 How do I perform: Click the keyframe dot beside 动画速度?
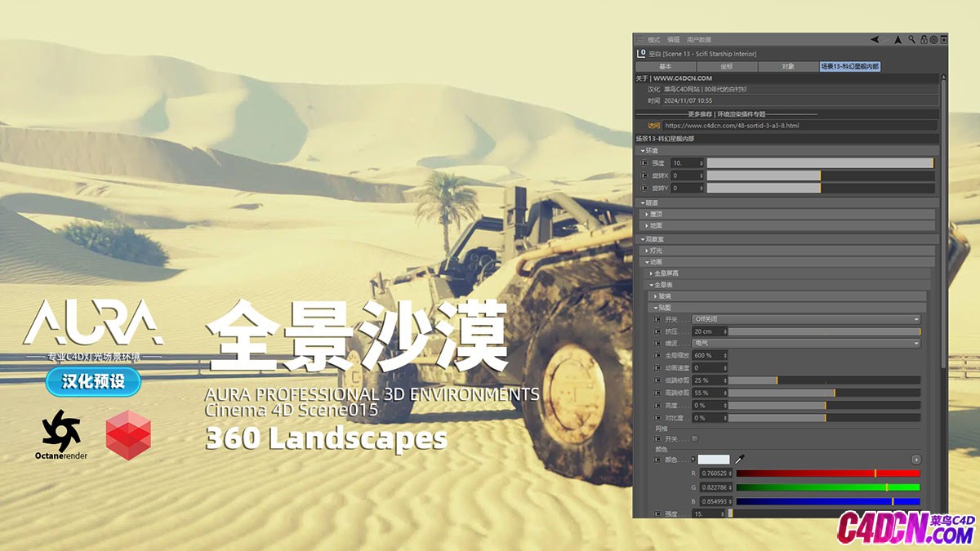[658, 368]
